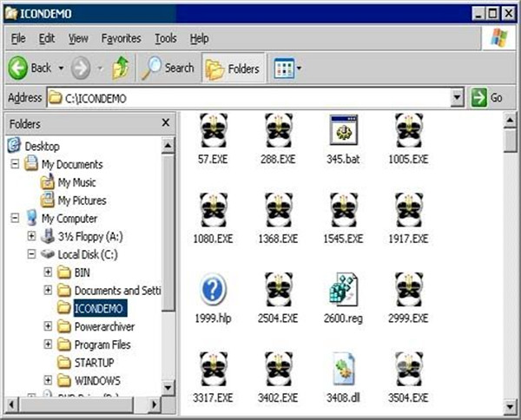This screenshot has height=420, width=521.
Task: Open the Favorites menu
Action: coord(121,38)
